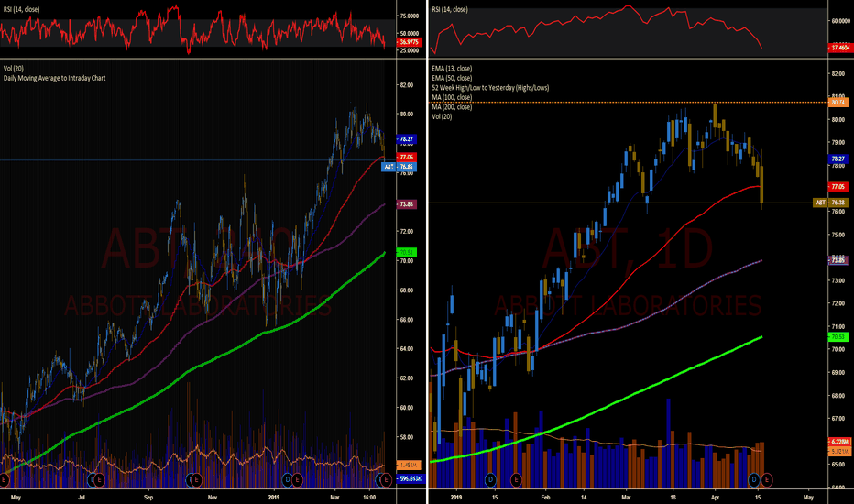Open the latest earnings E marker on left chart
The width and height of the screenshot is (854, 504).
tap(386, 480)
